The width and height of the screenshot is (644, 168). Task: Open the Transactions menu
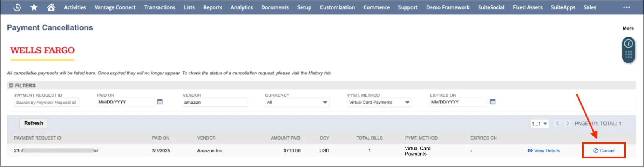(160, 7)
